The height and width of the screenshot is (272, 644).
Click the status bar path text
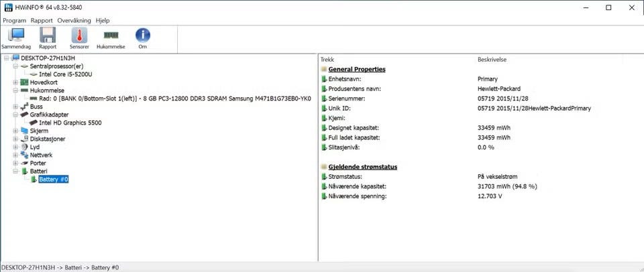tap(60, 267)
